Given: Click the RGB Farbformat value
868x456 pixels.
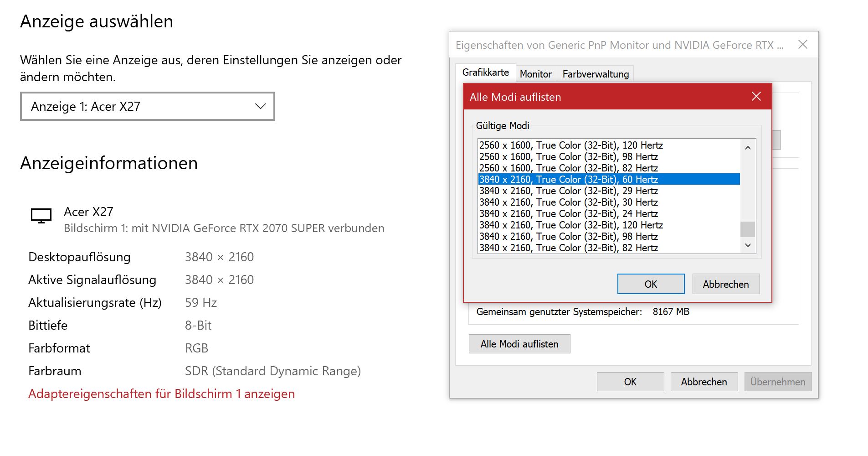Looking at the screenshot, I should pos(196,348).
